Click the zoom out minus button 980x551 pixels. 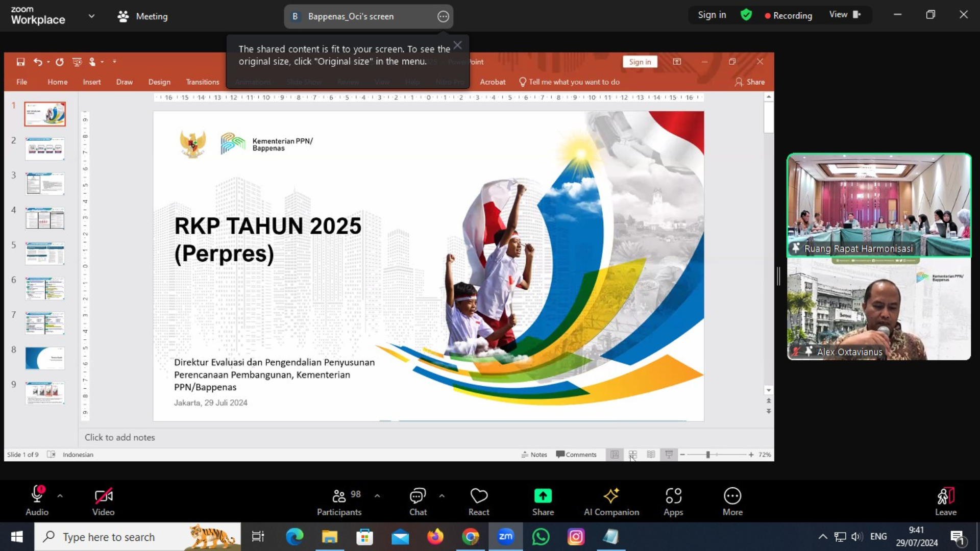(x=682, y=455)
